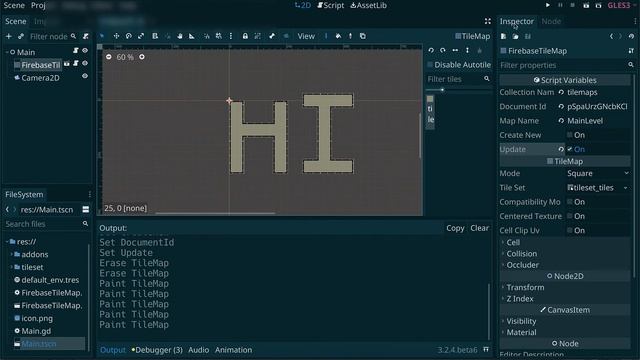Viewport: 640px width, 360px height.
Task: Lock the selected node with padlock icon
Action: [245, 36]
